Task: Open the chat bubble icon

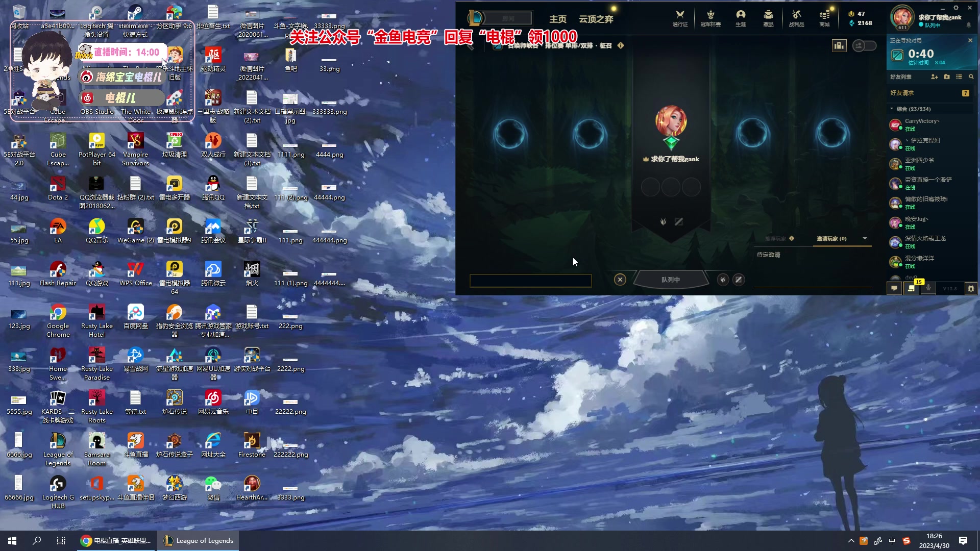Action: tap(894, 288)
